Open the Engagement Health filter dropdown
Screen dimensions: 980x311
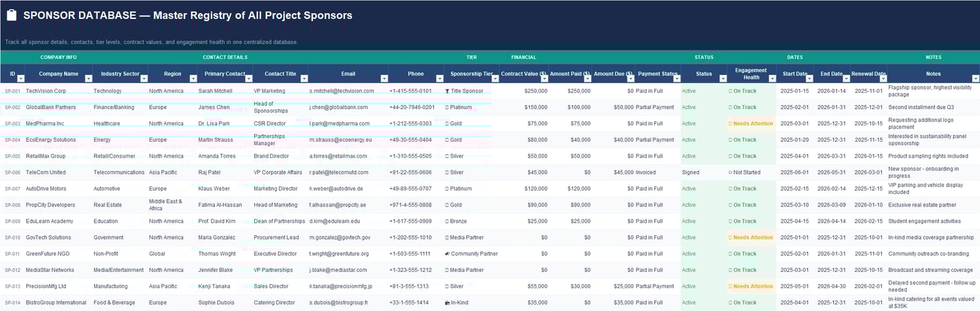[772, 78]
